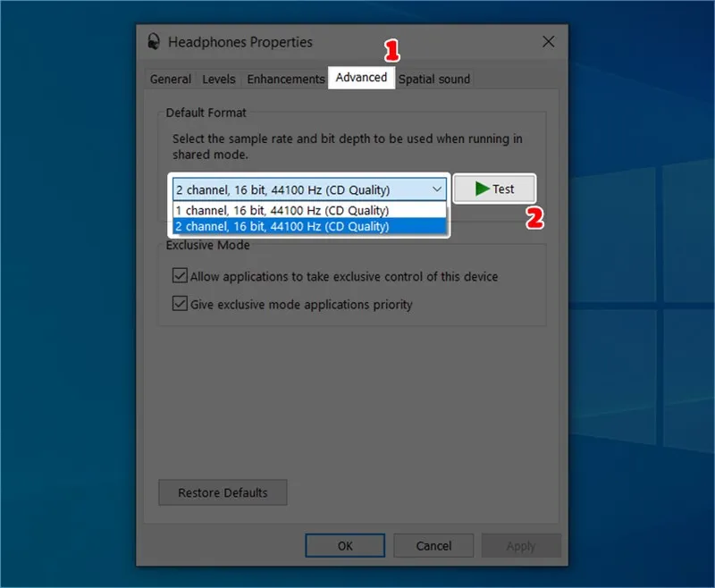Screen dimensions: 715x588
Task: Select the Advanced tab
Action: pyautogui.click(x=361, y=78)
